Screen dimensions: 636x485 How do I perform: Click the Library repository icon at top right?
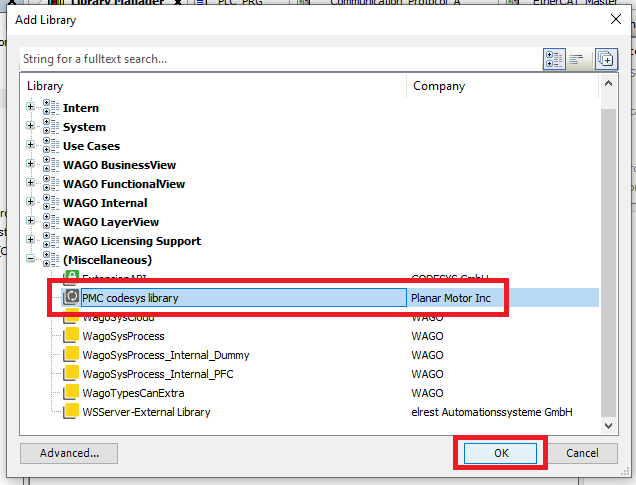pyautogui.click(x=606, y=59)
